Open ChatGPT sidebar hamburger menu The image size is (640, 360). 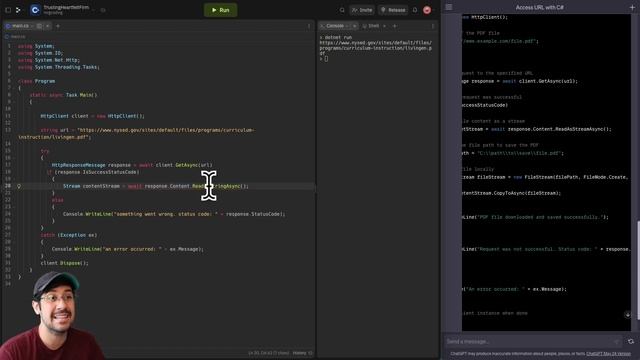pos(449,7)
